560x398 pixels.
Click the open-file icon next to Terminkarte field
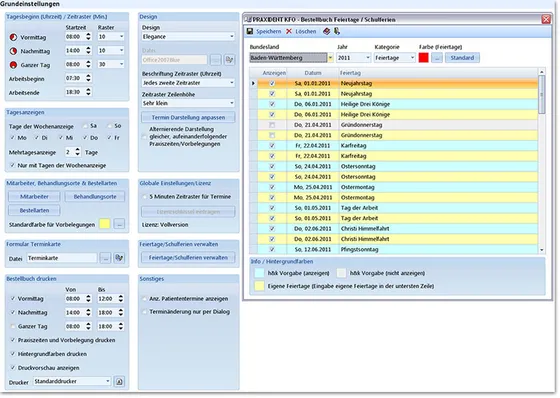(x=119, y=258)
